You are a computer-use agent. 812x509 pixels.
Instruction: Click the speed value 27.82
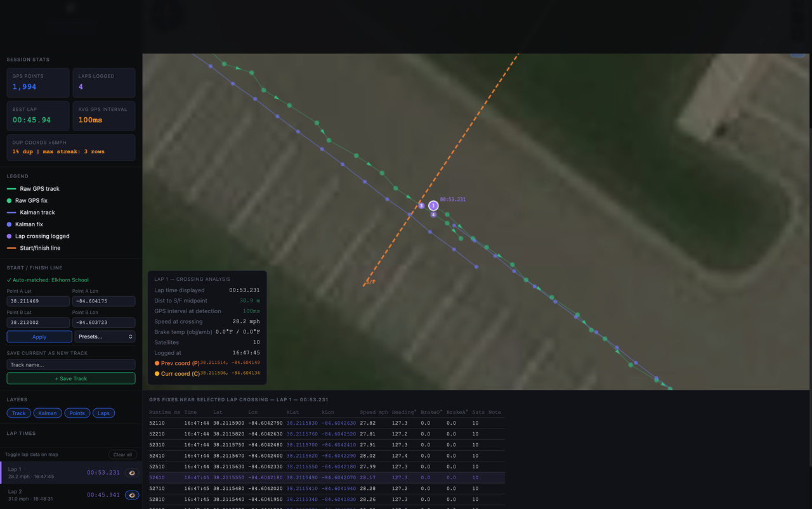[367, 423]
